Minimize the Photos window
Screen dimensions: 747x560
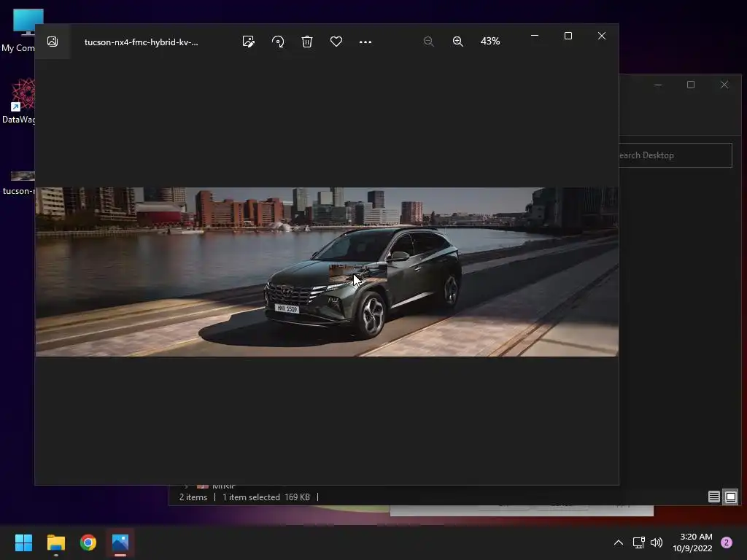(535, 36)
